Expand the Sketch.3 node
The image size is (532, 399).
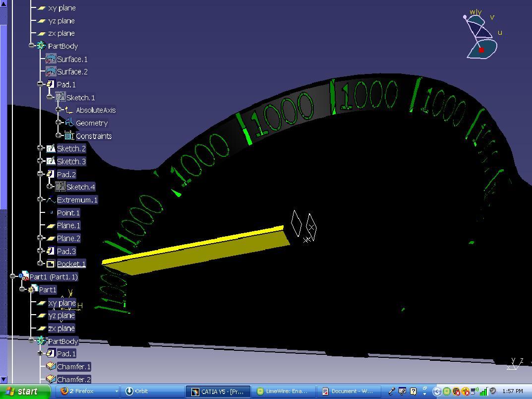click(x=40, y=161)
